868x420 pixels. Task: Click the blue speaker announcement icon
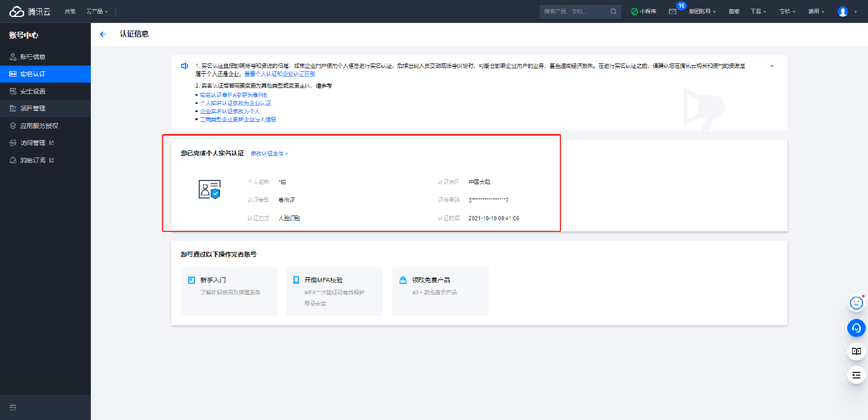[185, 66]
